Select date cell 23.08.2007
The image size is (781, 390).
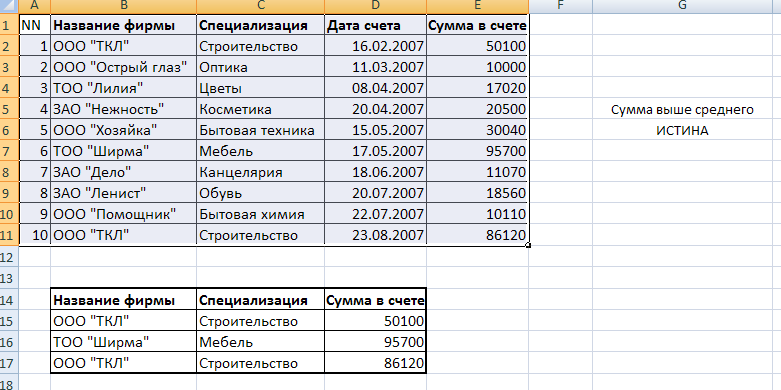[376, 235]
